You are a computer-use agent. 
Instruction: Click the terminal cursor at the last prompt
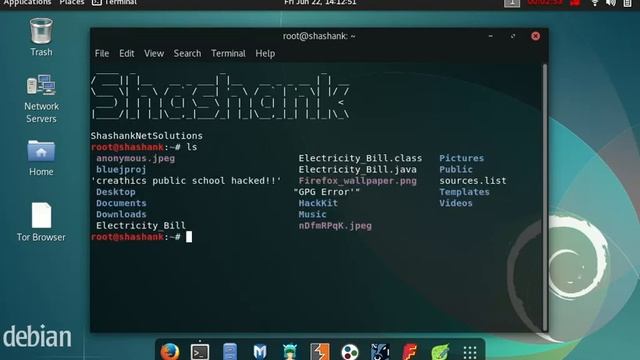pyautogui.click(x=189, y=237)
